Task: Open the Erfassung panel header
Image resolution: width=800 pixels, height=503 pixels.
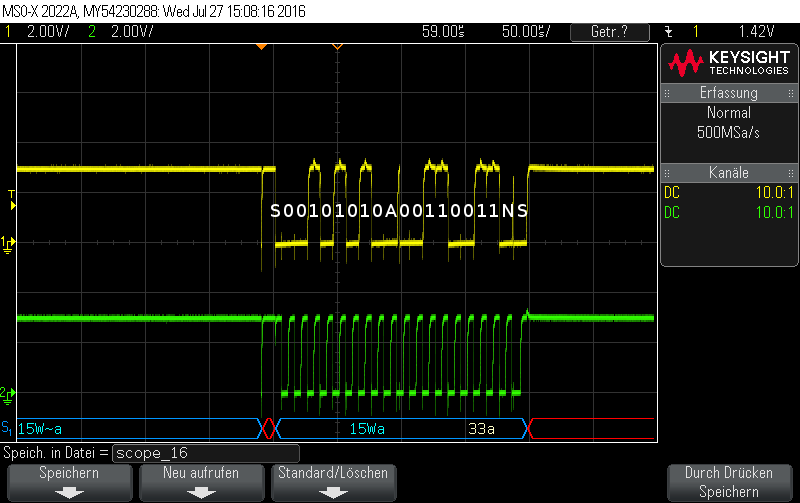Action: coord(728,93)
